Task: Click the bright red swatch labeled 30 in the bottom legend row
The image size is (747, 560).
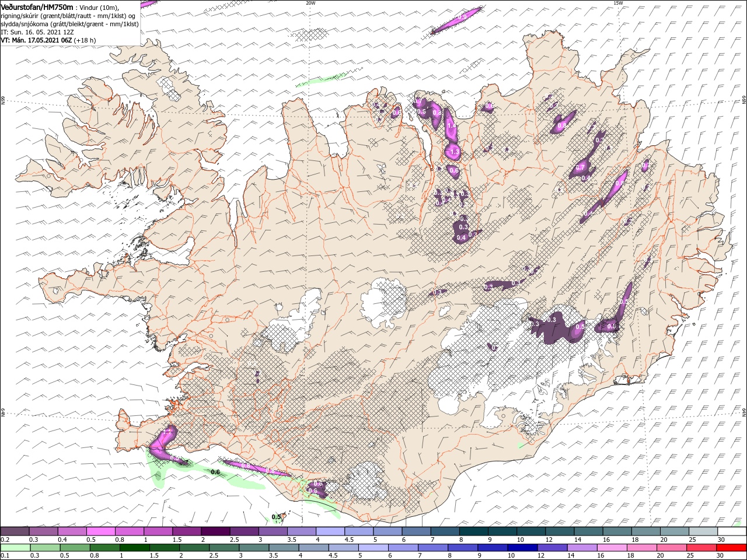Action: pyautogui.click(x=731, y=548)
